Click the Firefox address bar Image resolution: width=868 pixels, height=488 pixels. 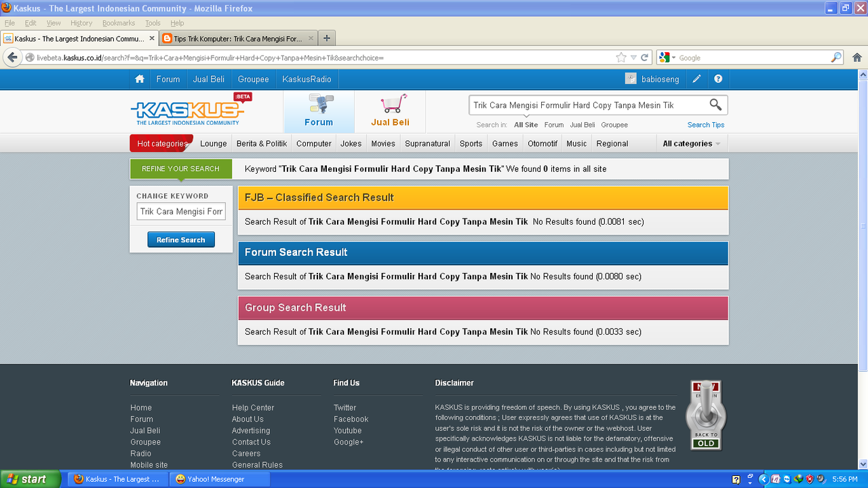tap(325, 58)
